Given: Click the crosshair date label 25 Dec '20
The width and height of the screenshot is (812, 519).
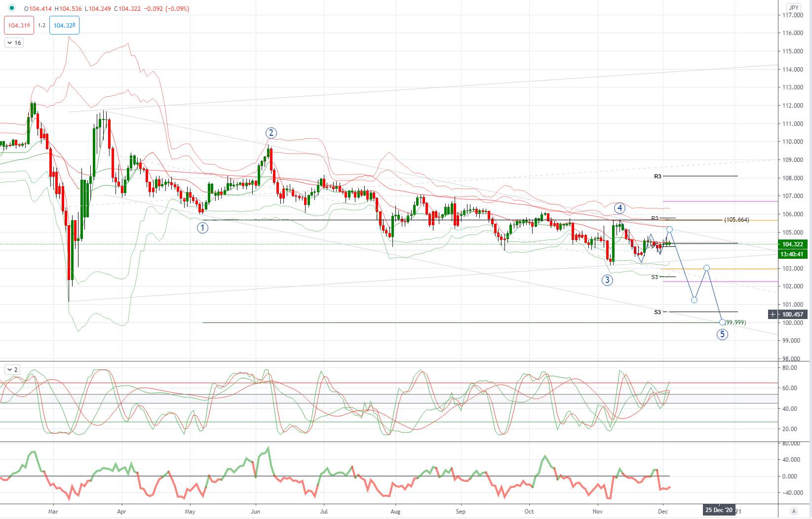Looking at the screenshot, I should [x=719, y=510].
